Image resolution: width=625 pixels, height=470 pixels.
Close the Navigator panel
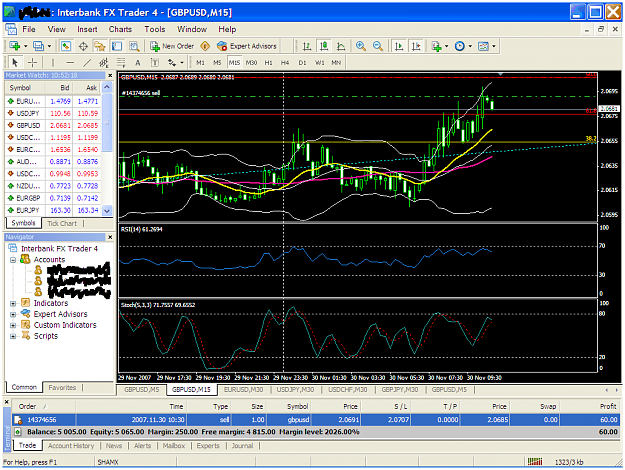(x=110, y=237)
